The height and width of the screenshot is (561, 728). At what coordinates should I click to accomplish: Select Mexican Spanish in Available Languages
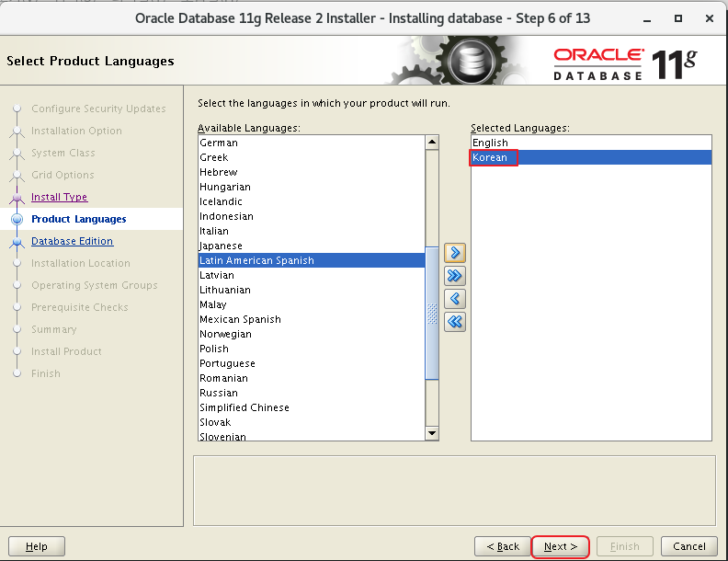(x=311, y=319)
